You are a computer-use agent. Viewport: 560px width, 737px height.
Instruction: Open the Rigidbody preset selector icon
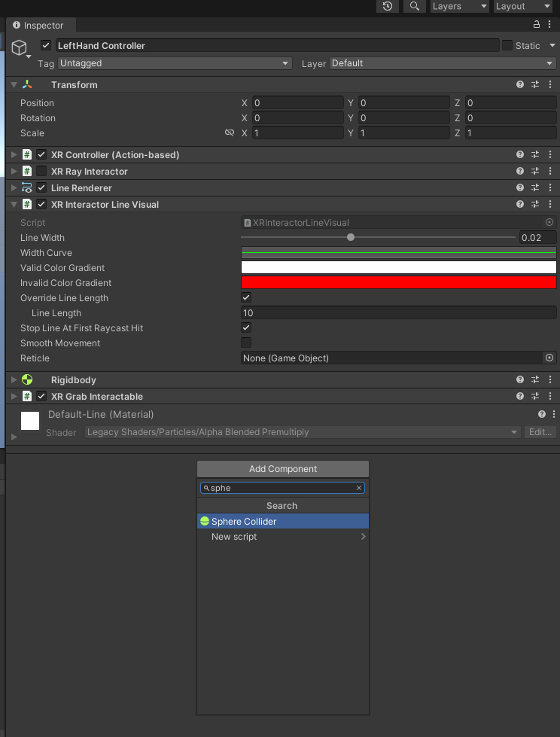tap(535, 380)
